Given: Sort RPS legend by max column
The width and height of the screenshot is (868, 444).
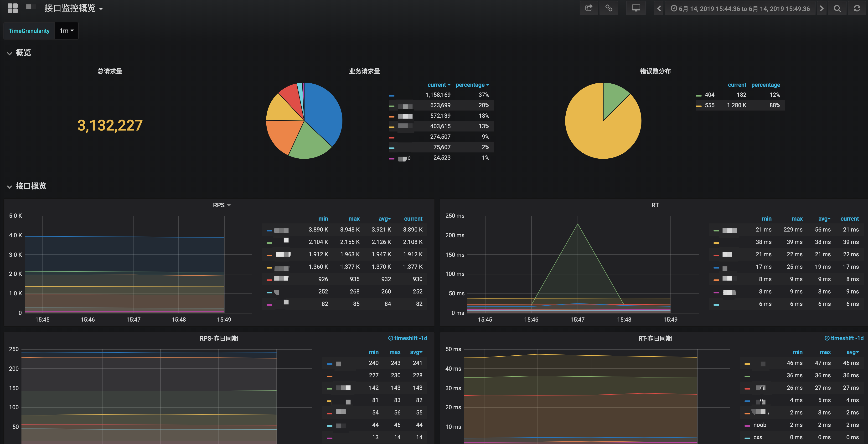Looking at the screenshot, I should point(353,219).
